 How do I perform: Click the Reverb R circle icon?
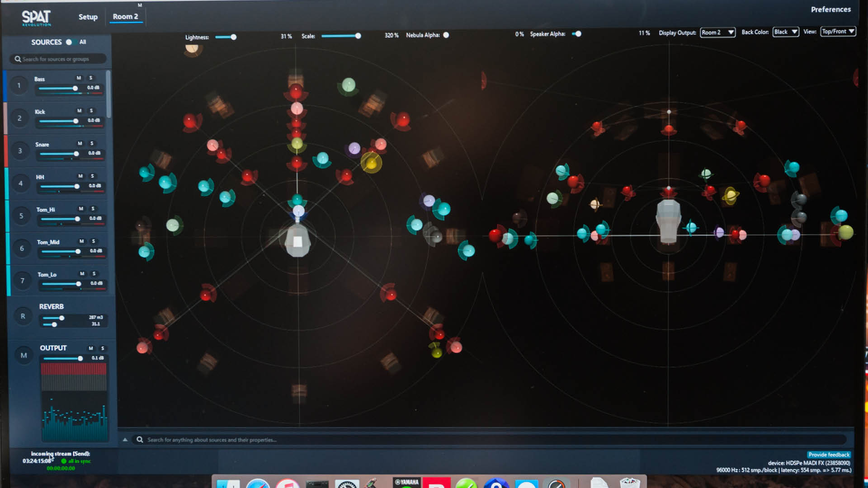[x=23, y=316]
